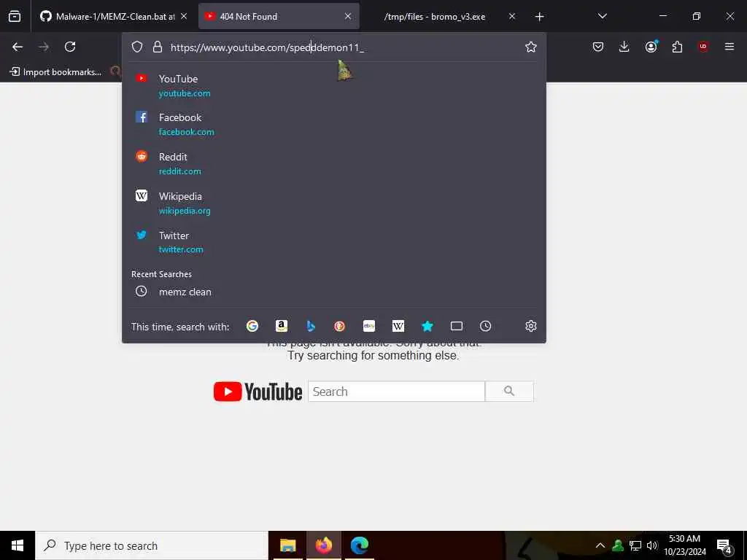Search this time with eBay

369,326
